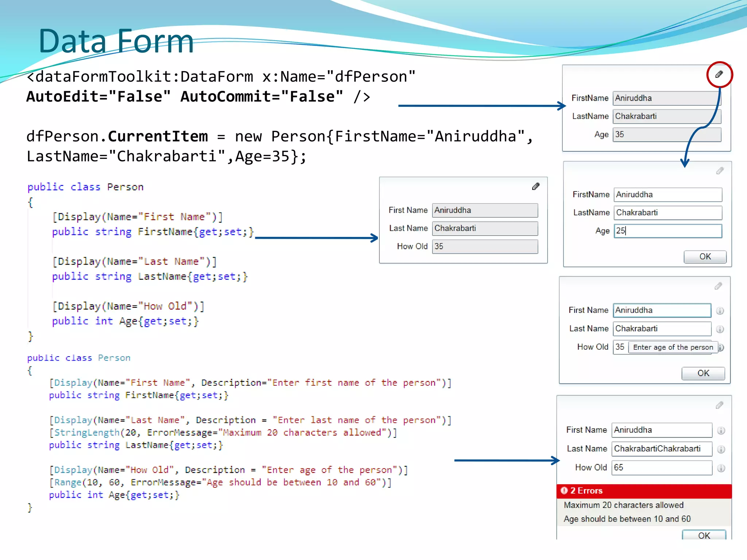Click the How Old field showing 35 in the center form
Image resolution: width=747 pixels, height=560 pixels.
point(485,246)
